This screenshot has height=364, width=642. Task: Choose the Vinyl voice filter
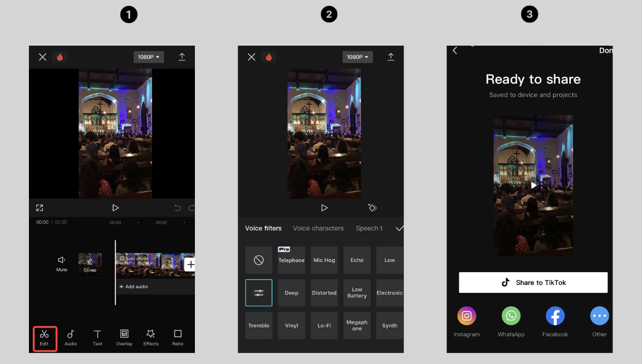tap(292, 325)
